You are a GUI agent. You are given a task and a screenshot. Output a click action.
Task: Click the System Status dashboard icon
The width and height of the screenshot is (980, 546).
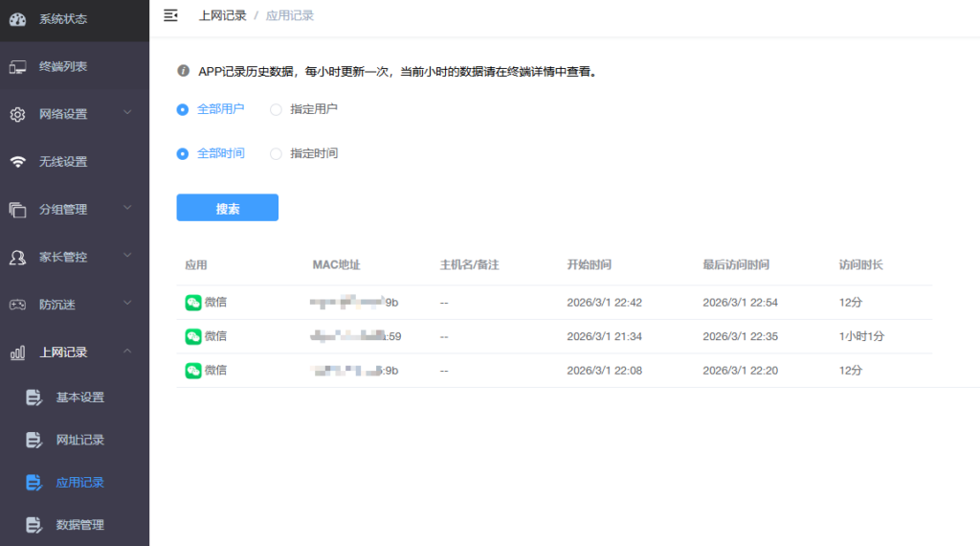pyautogui.click(x=17, y=19)
